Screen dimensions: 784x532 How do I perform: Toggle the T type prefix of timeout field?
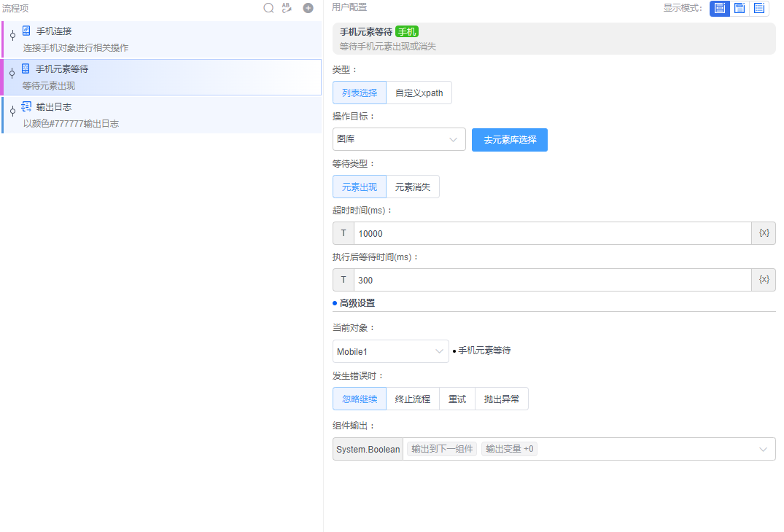point(344,233)
